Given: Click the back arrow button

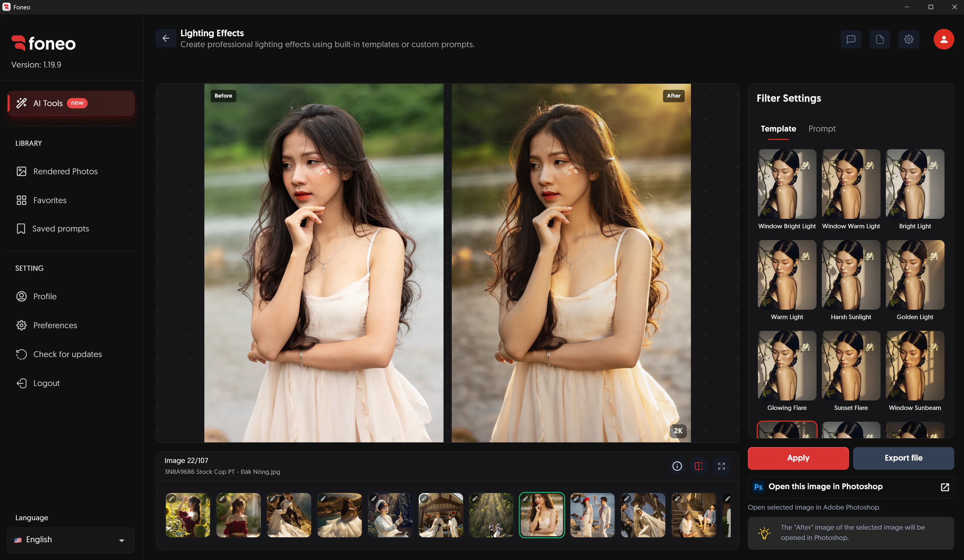Looking at the screenshot, I should click(x=166, y=39).
